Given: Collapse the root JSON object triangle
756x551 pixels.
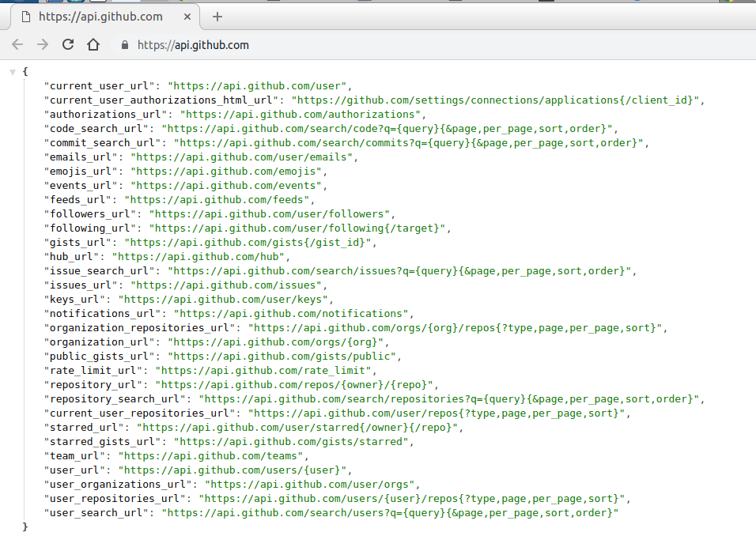Looking at the screenshot, I should click(13, 72).
